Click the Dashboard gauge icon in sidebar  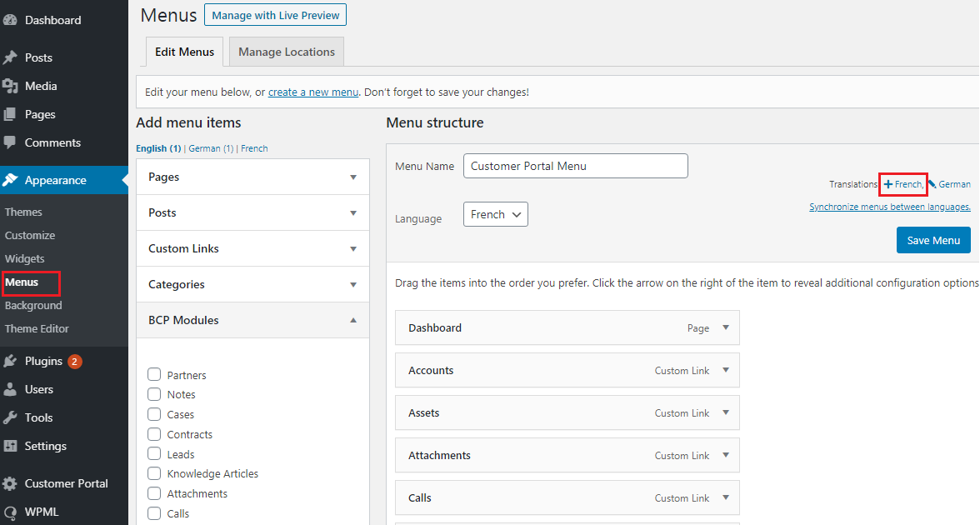click(x=10, y=20)
